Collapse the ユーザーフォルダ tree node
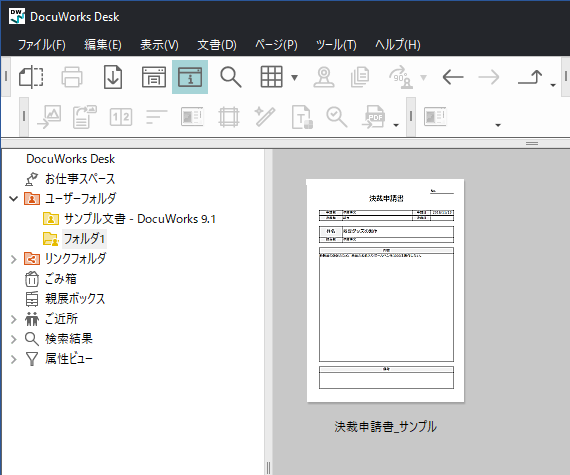Viewport: 570px width, 475px height. click(13, 198)
